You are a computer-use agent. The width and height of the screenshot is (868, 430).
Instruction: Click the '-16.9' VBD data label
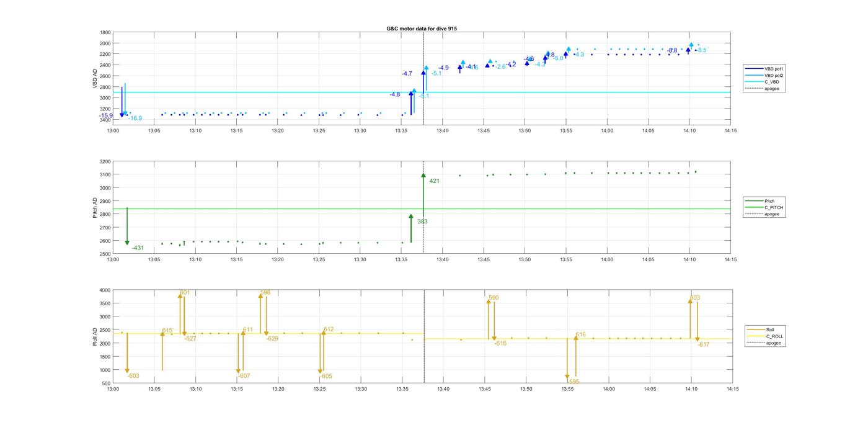(x=135, y=118)
